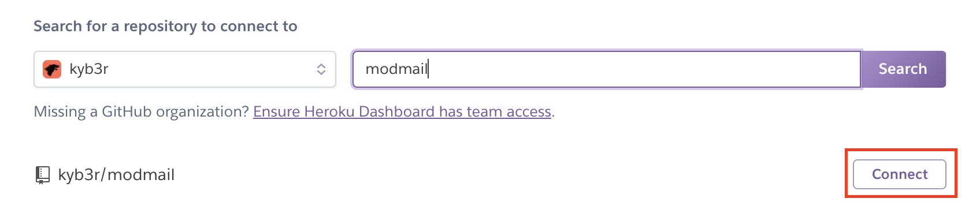The width and height of the screenshot is (980, 217).
Task: Click the repository book icon beside kyb3r/modmail
Action: pos(42,175)
